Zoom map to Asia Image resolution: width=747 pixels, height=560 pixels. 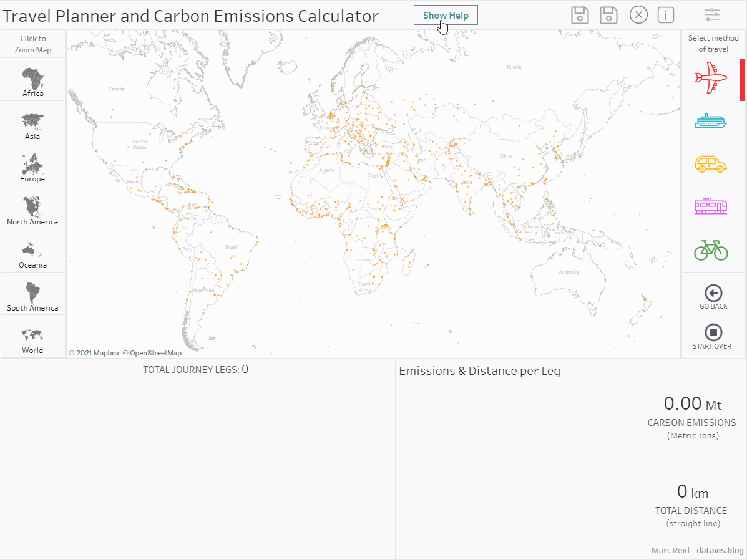tap(32, 123)
